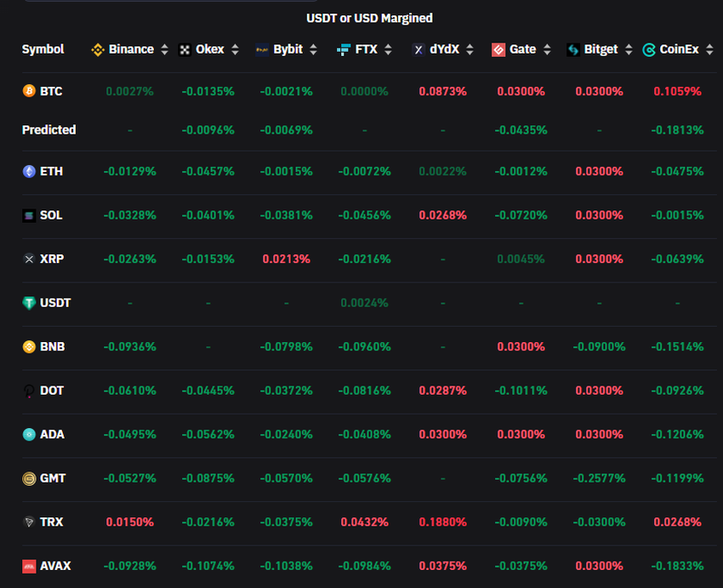Sort table by Bybit column arrows
The width and height of the screenshot is (723, 588).
pos(314,50)
